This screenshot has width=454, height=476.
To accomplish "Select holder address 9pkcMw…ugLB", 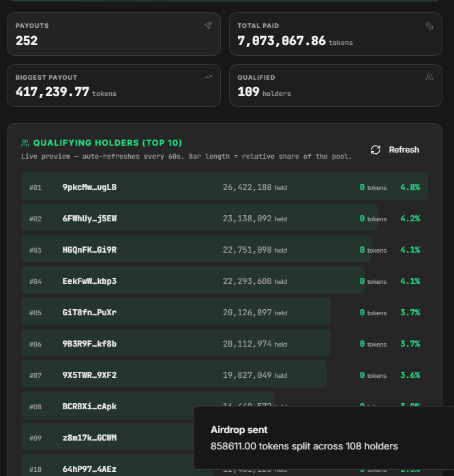I will click(89, 187).
